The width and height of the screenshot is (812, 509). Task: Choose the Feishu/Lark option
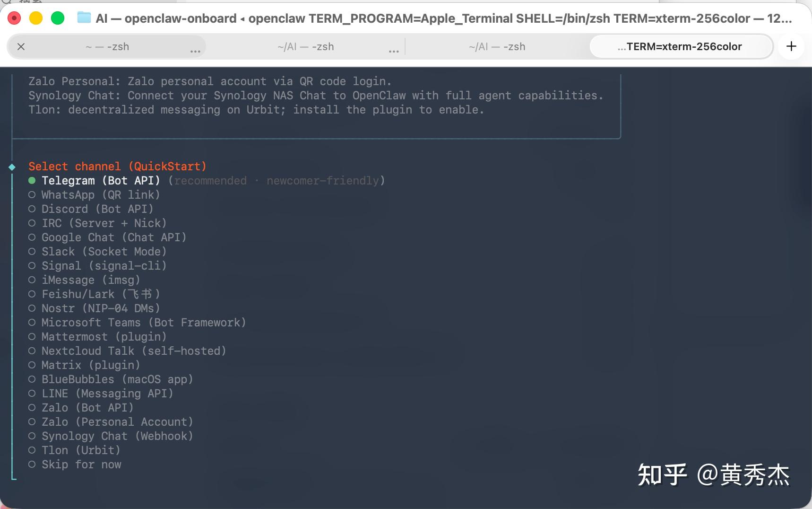click(94, 294)
